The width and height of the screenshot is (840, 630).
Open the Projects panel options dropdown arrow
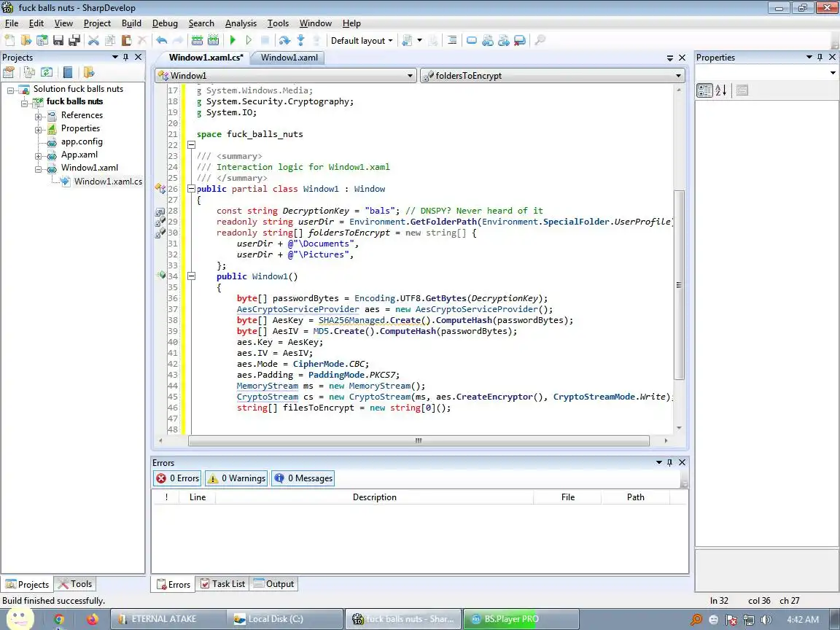pos(114,57)
